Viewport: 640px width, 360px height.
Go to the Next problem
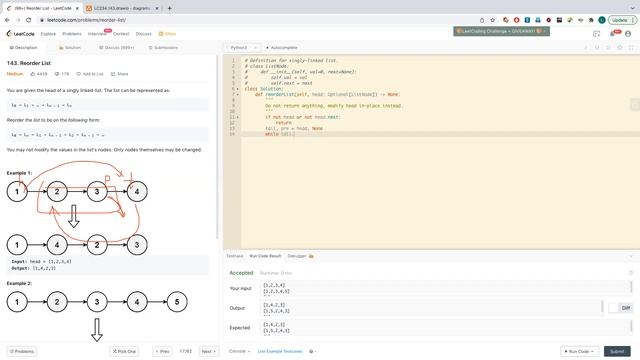pyautogui.click(x=209, y=351)
